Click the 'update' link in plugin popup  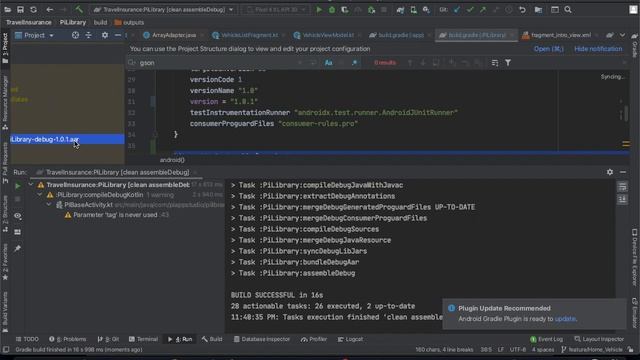565,319
